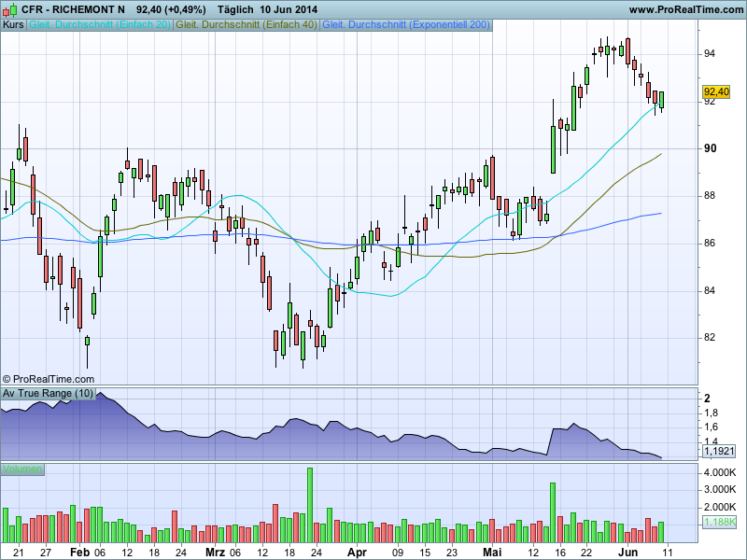
Task: Open the Av True Range (10) panel label
Action: 49,393
